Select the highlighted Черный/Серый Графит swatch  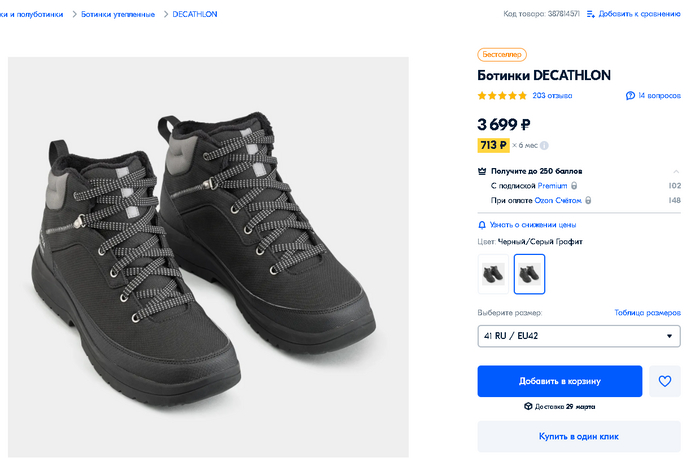[529, 274]
